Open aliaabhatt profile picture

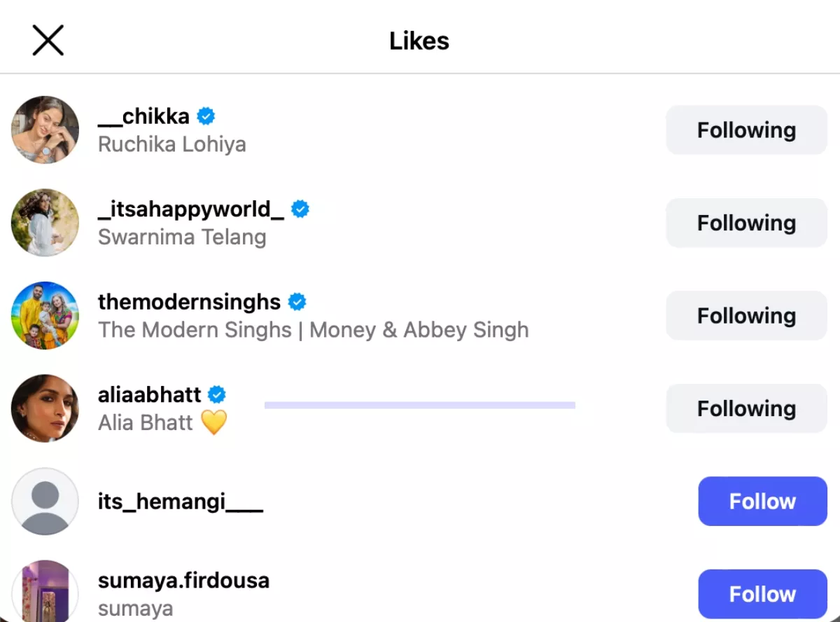tap(45, 408)
